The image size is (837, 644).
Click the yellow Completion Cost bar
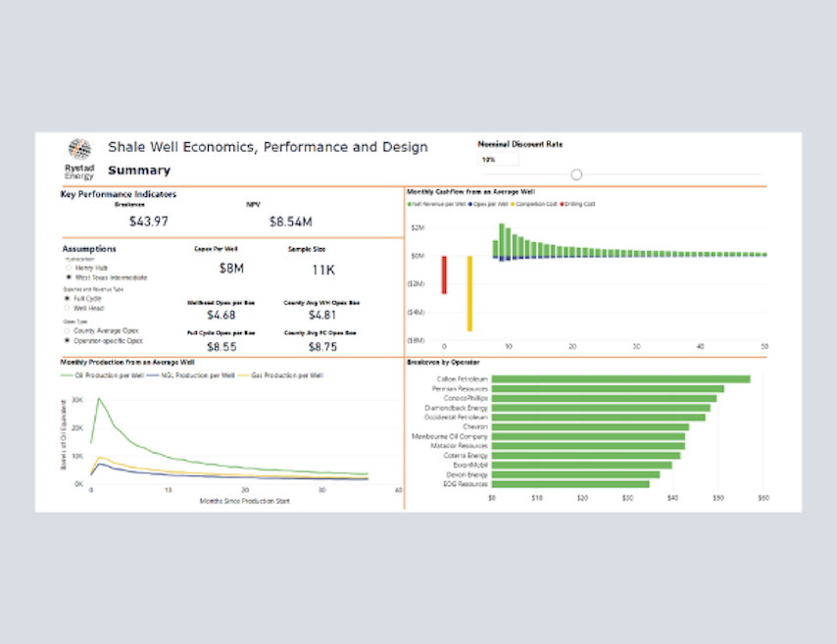[469, 294]
